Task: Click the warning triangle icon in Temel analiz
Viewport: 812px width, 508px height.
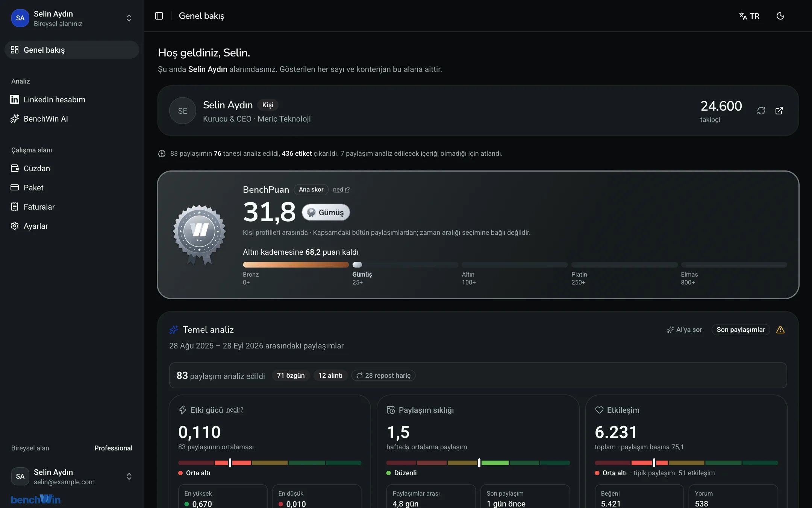Action: [780, 330]
